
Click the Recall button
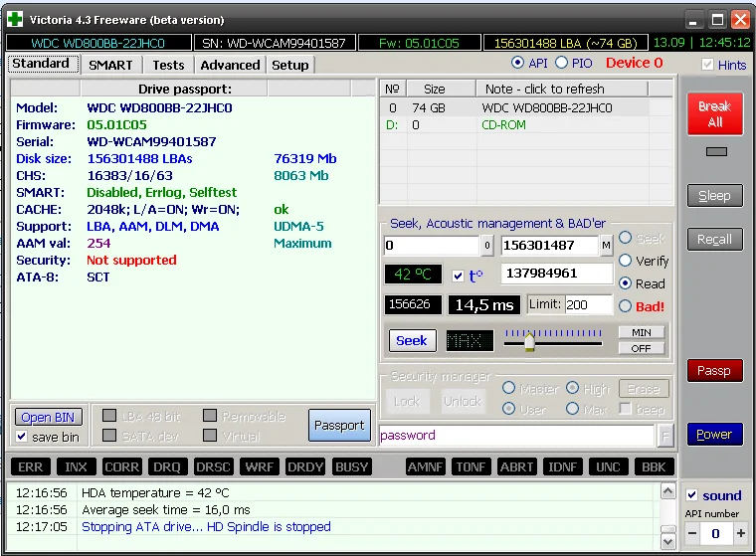tap(714, 239)
